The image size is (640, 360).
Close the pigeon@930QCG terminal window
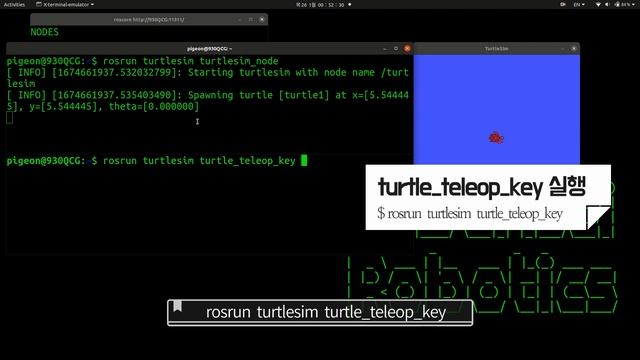407,48
